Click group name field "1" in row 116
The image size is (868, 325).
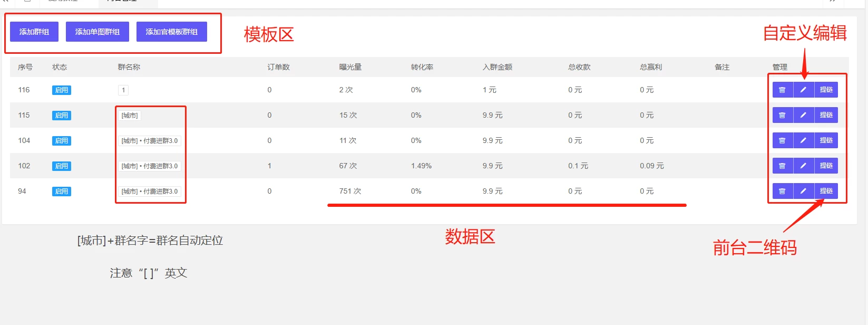123,90
